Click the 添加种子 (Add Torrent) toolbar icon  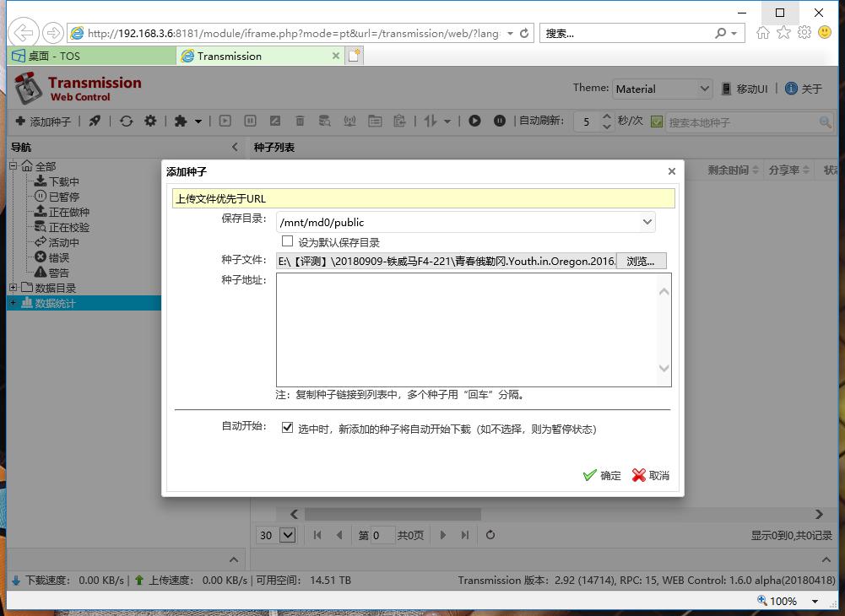(42, 121)
